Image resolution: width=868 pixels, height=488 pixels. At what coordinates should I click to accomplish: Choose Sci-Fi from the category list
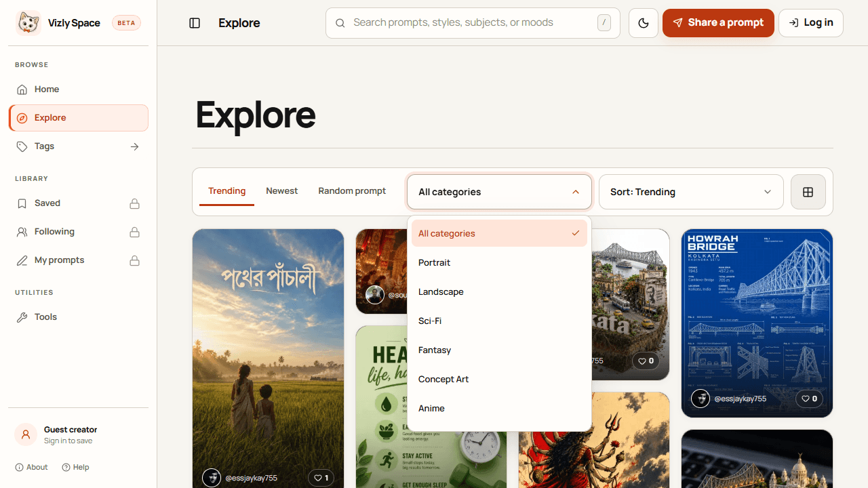(x=499, y=321)
